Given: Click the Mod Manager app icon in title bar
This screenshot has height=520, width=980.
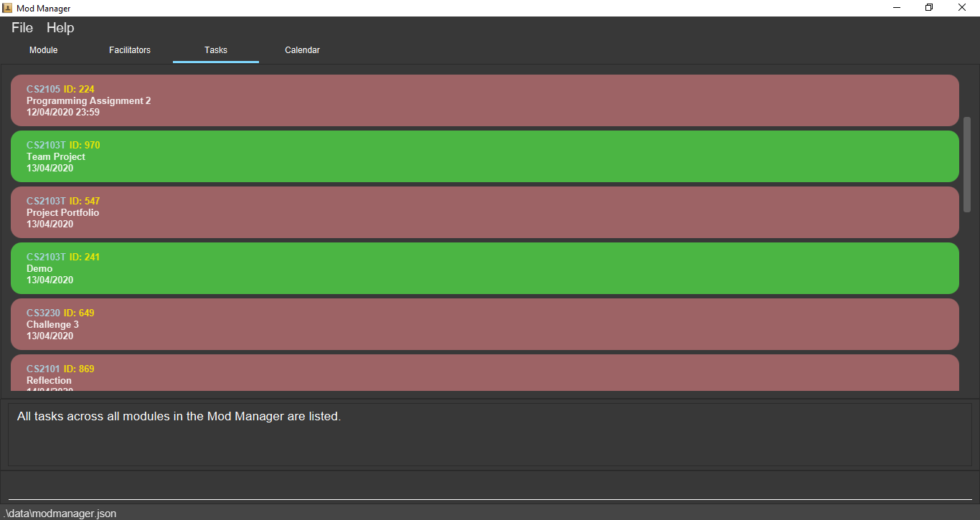Looking at the screenshot, I should pyautogui.click(x=8, y=8).
